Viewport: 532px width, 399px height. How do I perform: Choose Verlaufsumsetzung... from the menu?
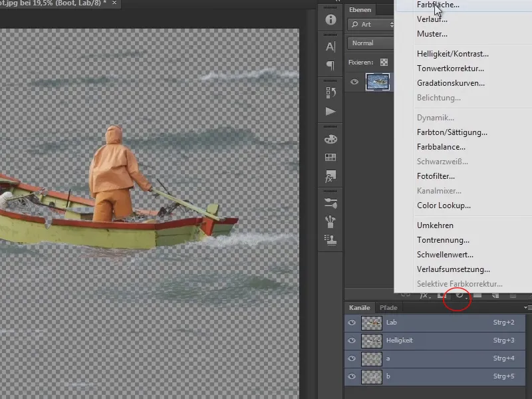[x=454, y=269]
